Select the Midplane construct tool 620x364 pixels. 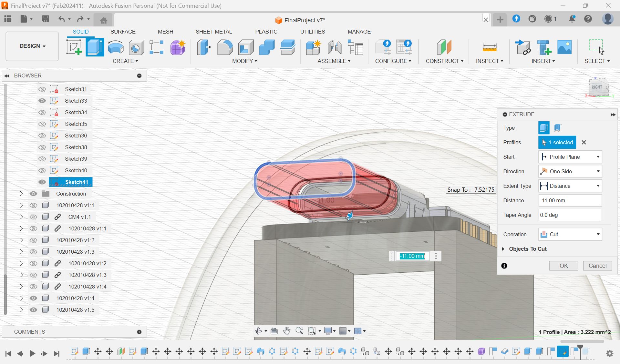(x=444, y=47)
